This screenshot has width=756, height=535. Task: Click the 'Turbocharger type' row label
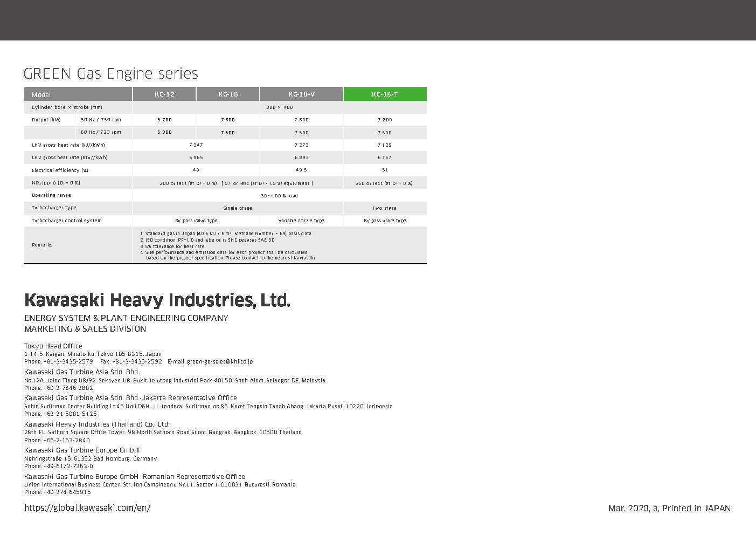point(54,208)
